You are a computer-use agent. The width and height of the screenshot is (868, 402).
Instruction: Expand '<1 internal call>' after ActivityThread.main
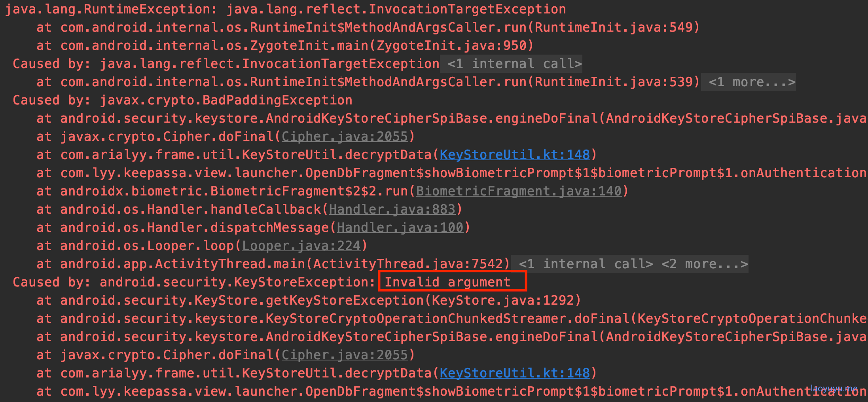pyautogui.click(x=586, y=264)
